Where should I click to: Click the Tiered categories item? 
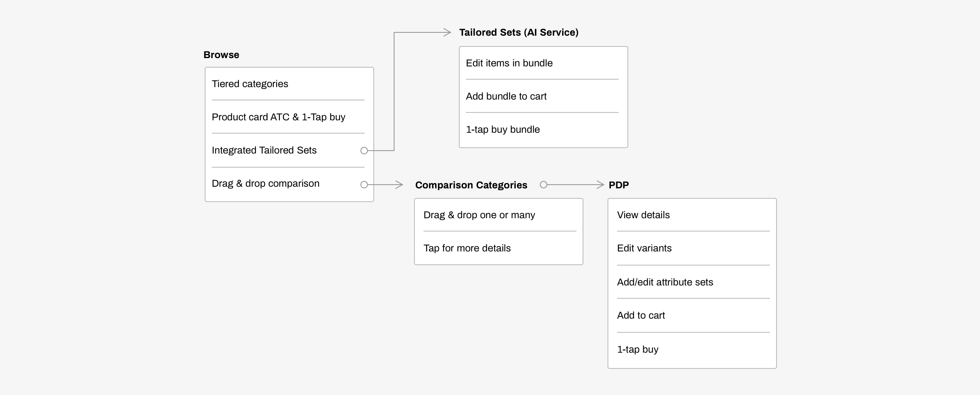click(x=250, y=84)
